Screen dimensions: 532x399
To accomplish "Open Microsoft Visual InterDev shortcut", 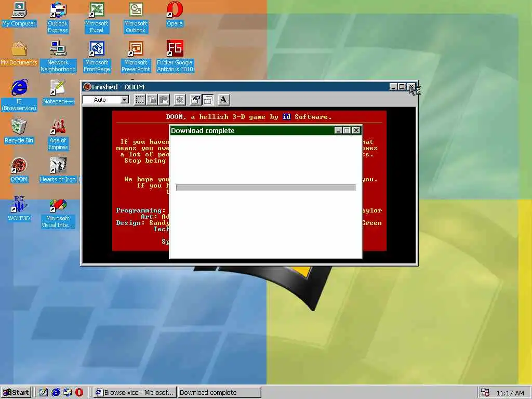I will 58,212.
